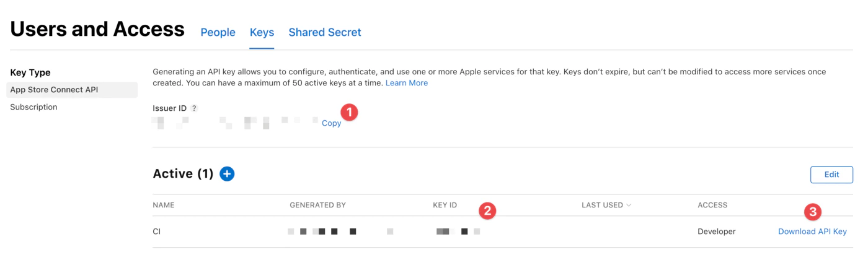
Task: Click the red annotation marker number 2
Action: (487, 211)
